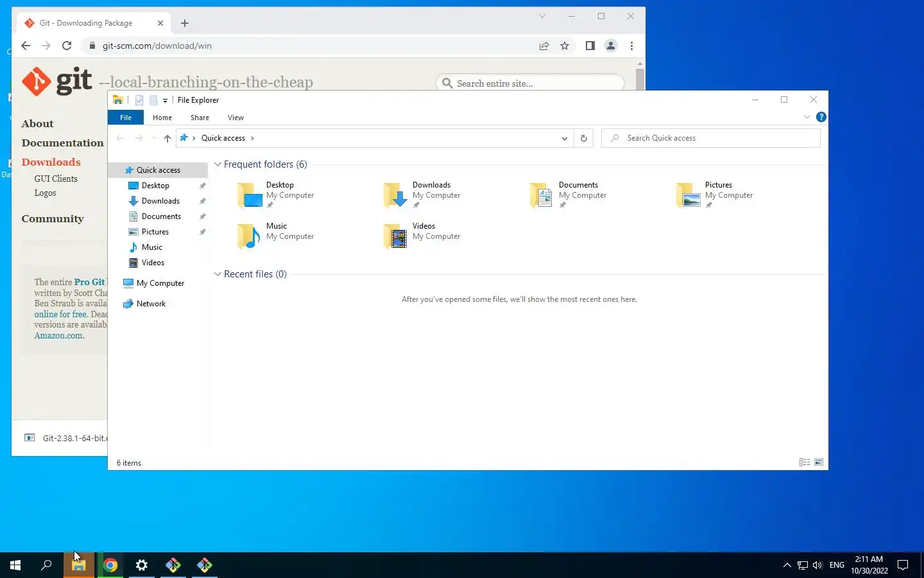Switch to details view in File Explorer status bar

(x=804, y=462)
